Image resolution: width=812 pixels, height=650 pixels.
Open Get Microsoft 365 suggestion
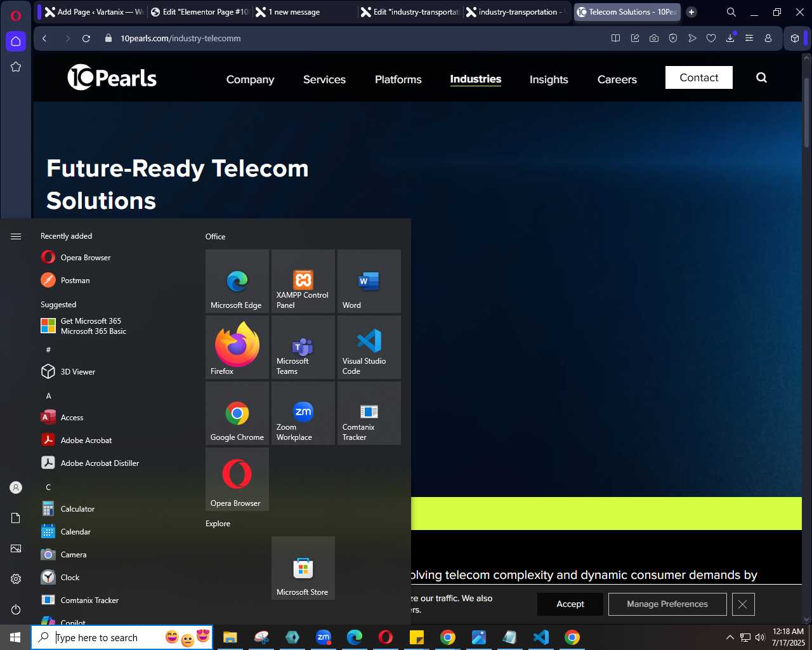tap(114, 326)
